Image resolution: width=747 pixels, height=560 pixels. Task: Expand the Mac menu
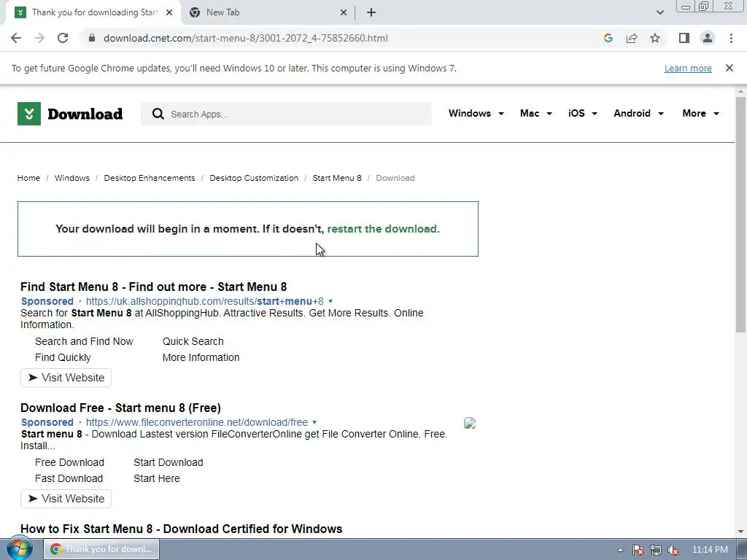(x=536, y=113)
